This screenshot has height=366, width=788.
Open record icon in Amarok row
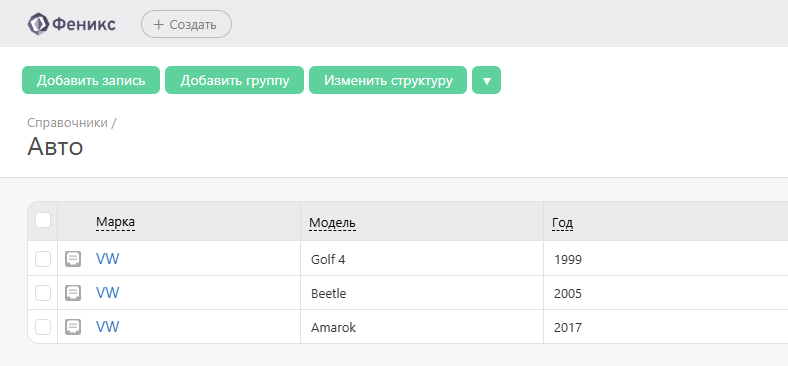click(73, 327)
